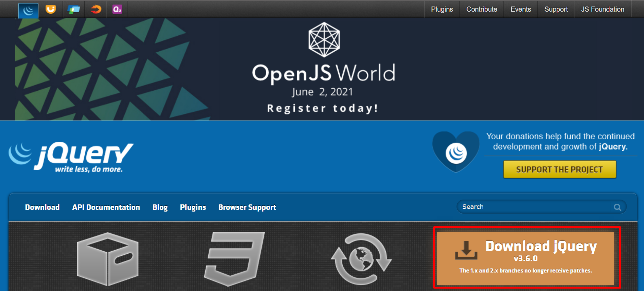Open Plugins in the top bar
This screenshot has height=291, width=644.
point(442,9)
